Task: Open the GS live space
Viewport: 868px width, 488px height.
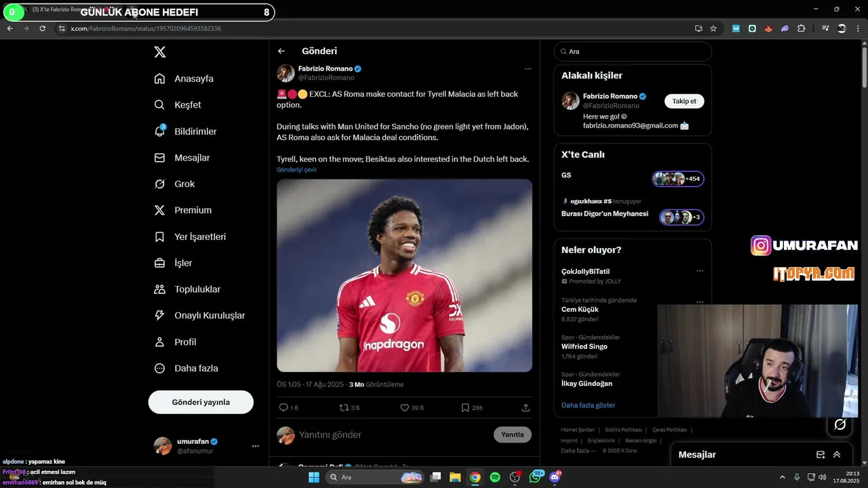Action: tap(633, 178)
